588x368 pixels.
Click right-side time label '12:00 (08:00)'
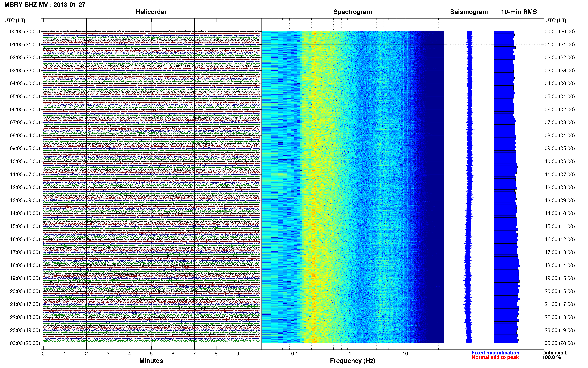point(560,187)
